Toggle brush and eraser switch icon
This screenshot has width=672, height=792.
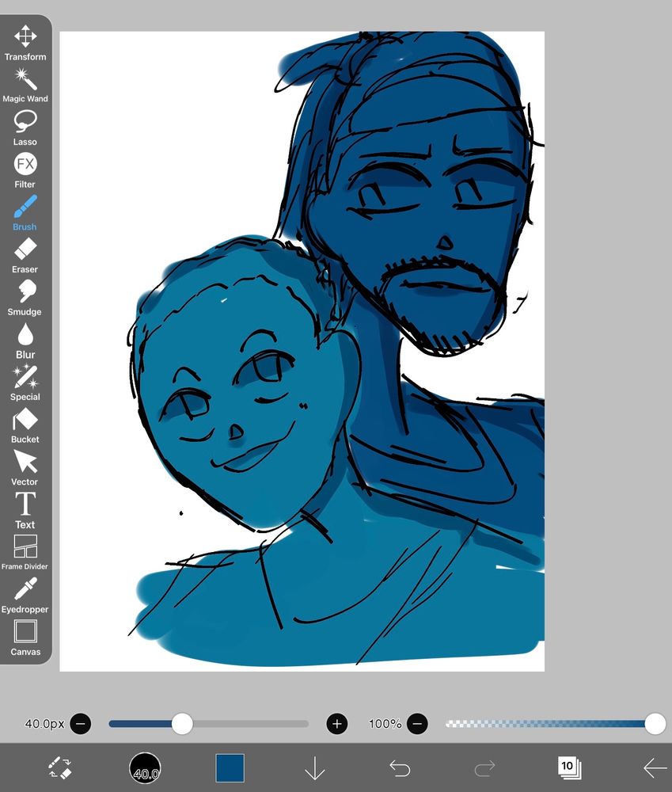(x=60, y=767)
